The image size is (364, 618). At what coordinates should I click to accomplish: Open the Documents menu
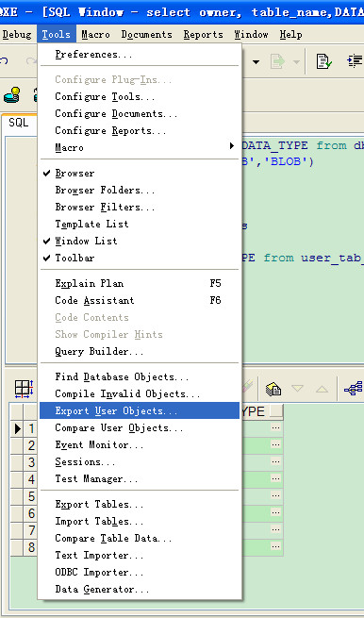coord(146,35)
